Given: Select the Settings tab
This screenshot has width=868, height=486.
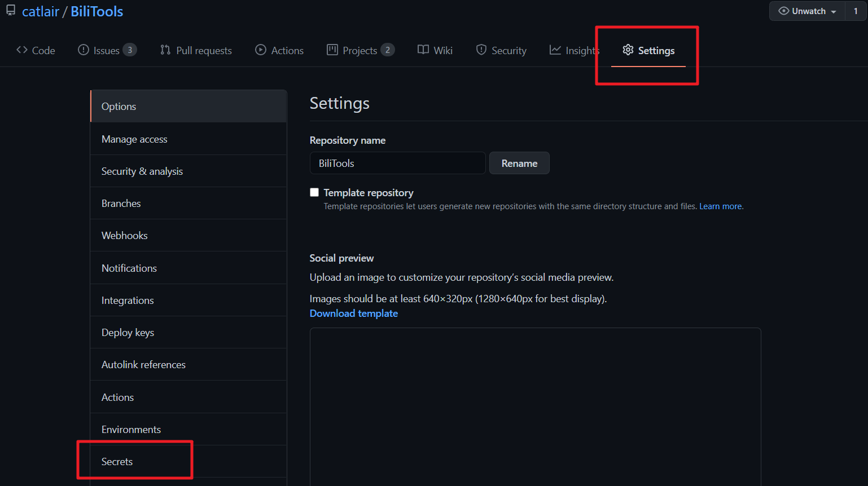Looking at the screenshot, I should pyautogui.click(x=648, y=50).
